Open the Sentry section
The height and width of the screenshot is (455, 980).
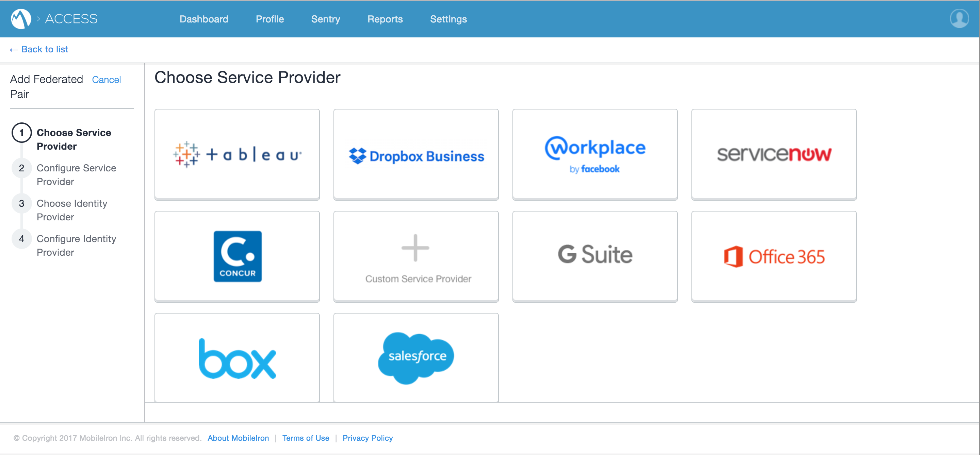326,19
